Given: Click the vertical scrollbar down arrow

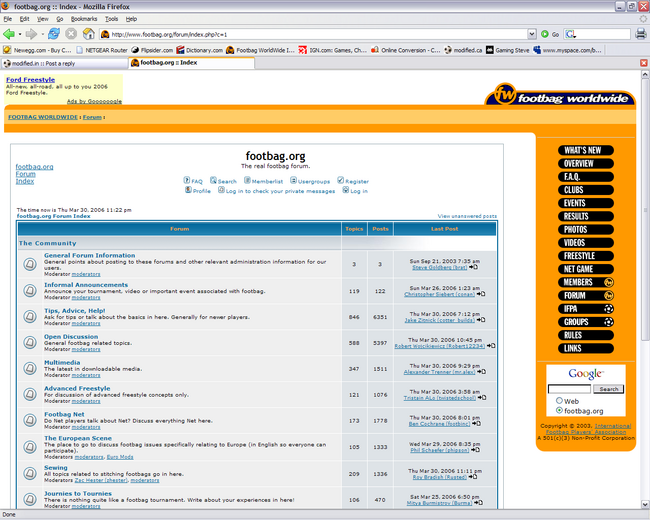Looking at the screenshot, I should 645,504.
